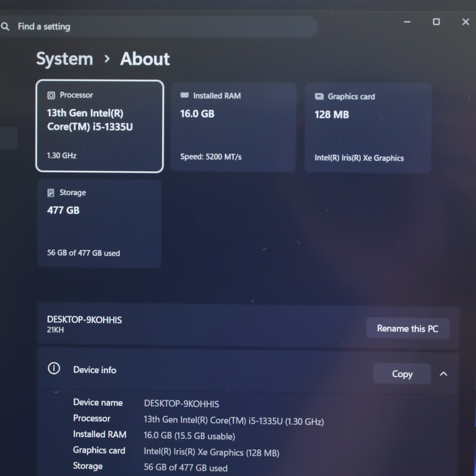
Task: Click 56 GB of 477 GB used on Storage card
Action: tap(84, 253)
